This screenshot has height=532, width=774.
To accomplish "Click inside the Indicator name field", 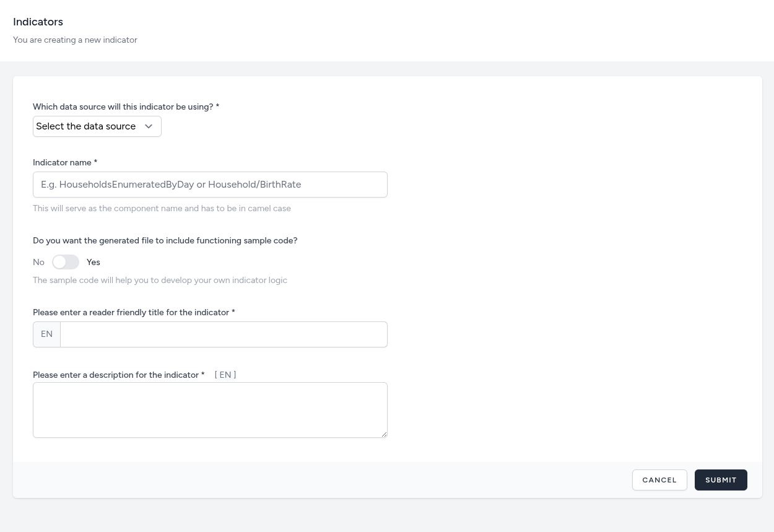I will [210, 185].
